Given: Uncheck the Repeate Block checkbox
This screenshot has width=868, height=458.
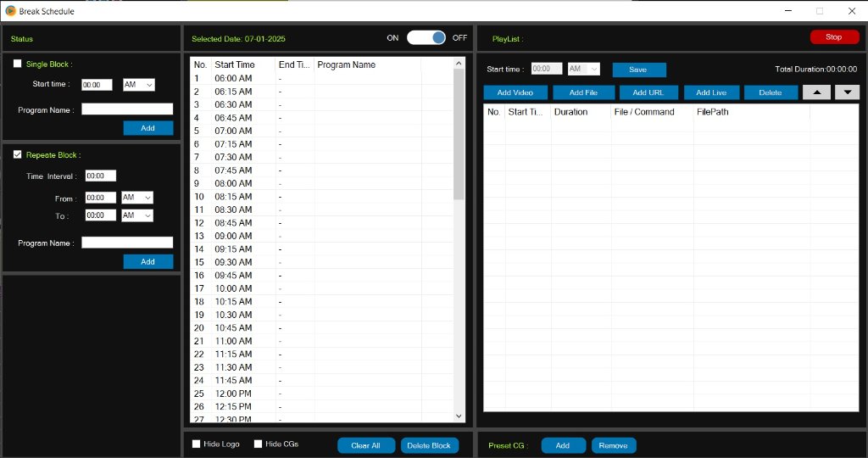Looking at the screenshot, I should pyautogui.click(x=17, y=154).
